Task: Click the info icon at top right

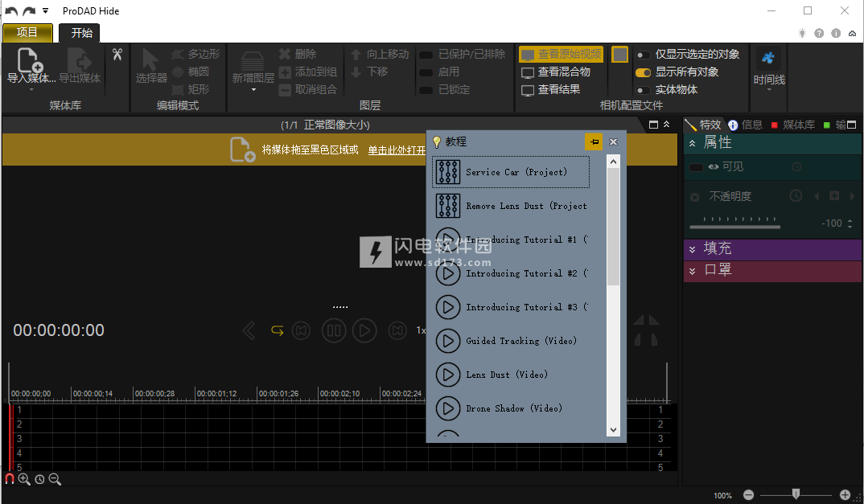Action: 836,33
